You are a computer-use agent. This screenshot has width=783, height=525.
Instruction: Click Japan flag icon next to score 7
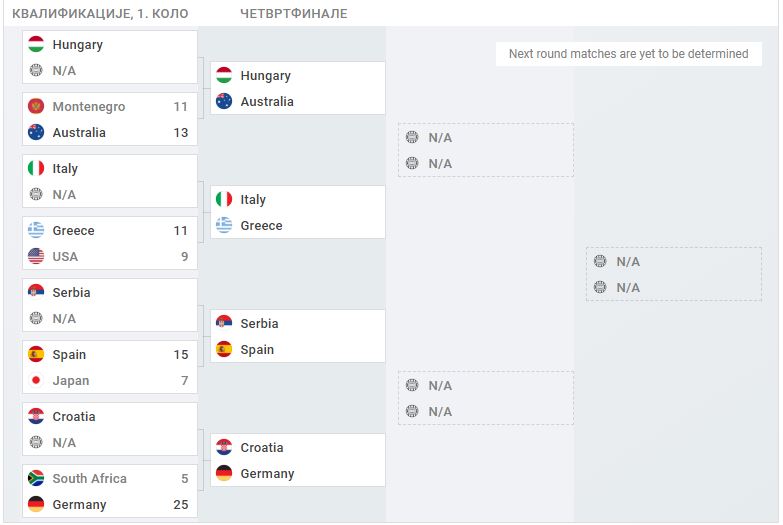(x=36, y=380)
